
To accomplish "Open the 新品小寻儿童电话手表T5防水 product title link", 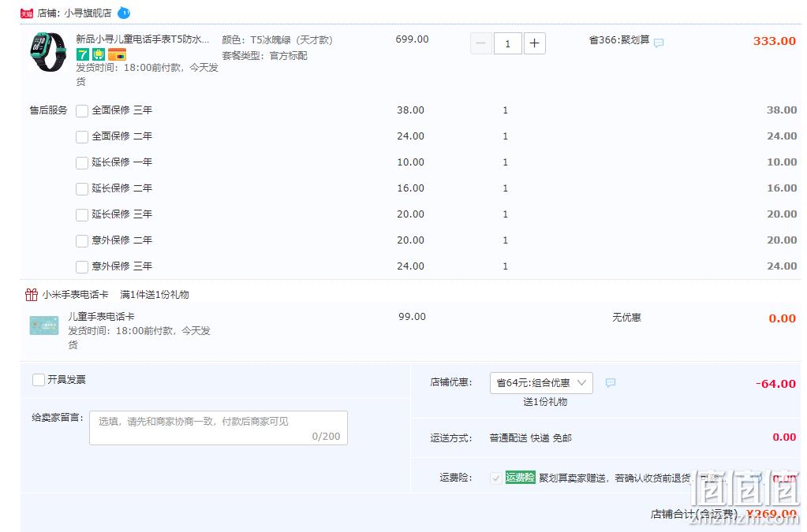I will pos(143,39).
